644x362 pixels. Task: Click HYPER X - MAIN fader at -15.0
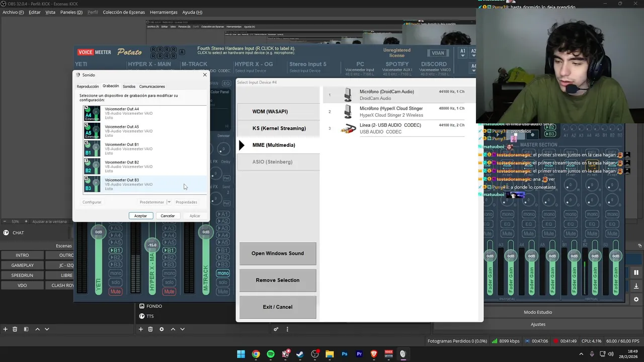tap(152, 245)
